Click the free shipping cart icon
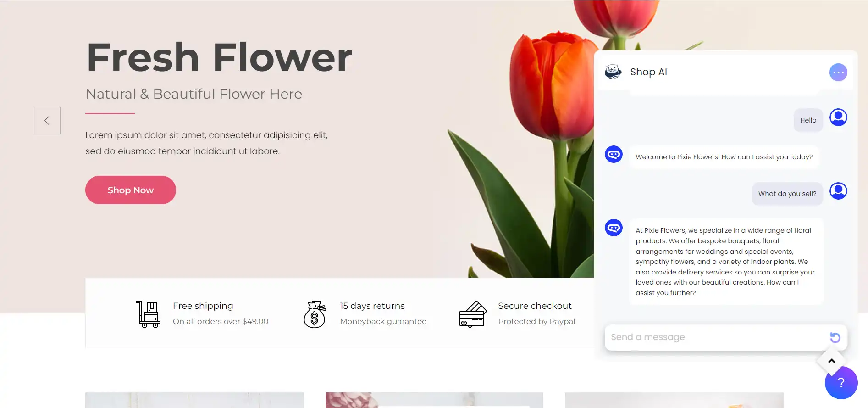Image resolution: width=868 pixels, height=408 pixels. [x=148, y=314]
